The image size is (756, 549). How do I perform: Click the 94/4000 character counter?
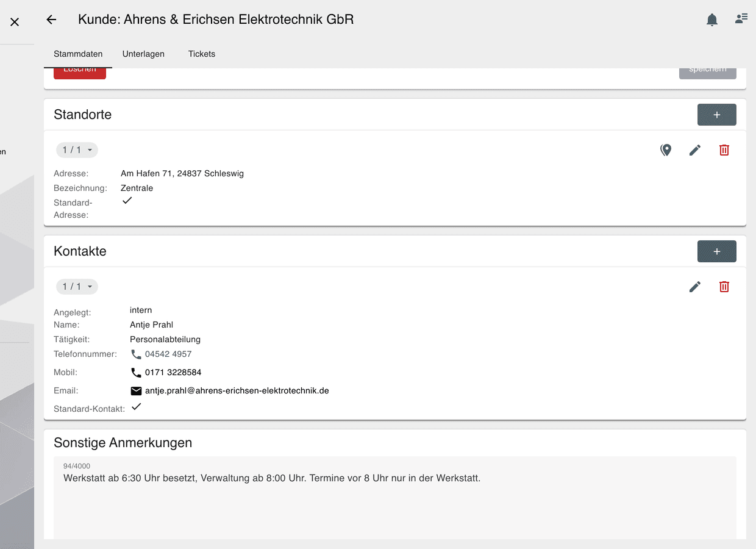77,466
